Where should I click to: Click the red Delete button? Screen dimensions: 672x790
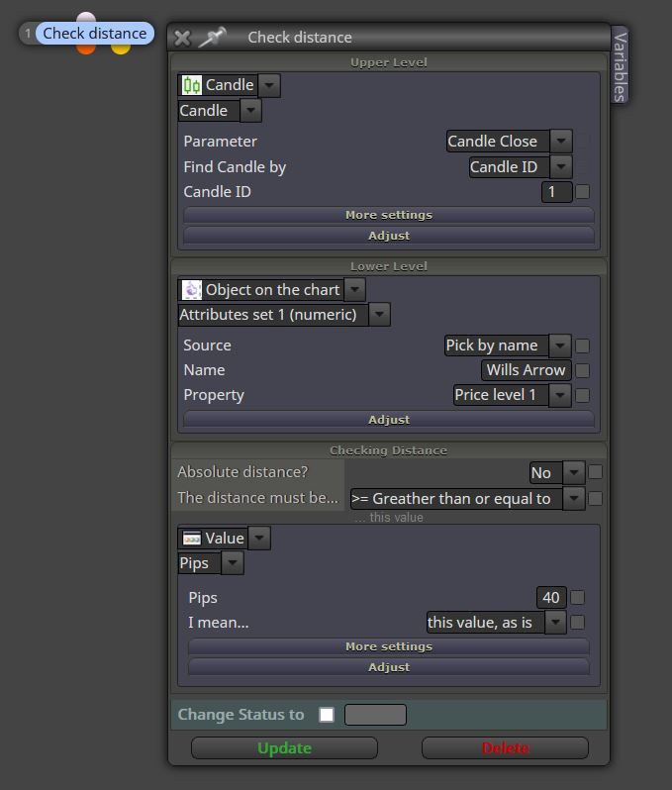[x=506, y=748]
